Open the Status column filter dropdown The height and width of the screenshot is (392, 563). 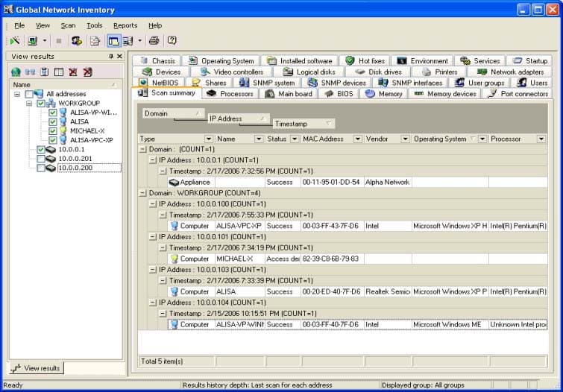295,139
